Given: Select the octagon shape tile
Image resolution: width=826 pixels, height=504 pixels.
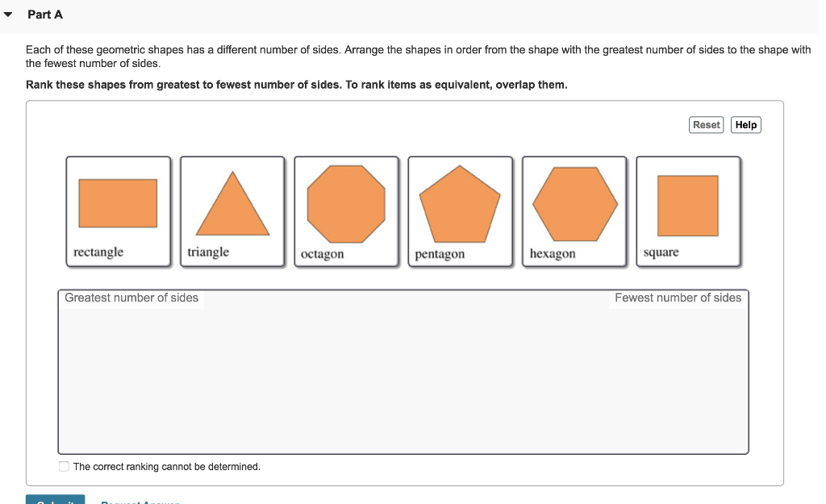Looking at the screenshot, I should coord(347,211).
